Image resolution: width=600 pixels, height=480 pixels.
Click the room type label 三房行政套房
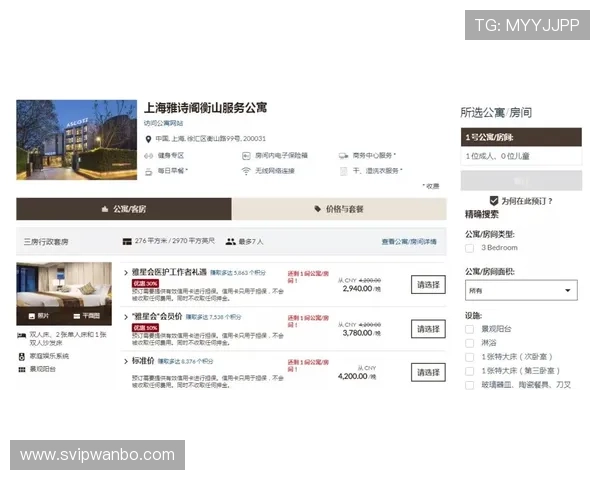point(46,242)
